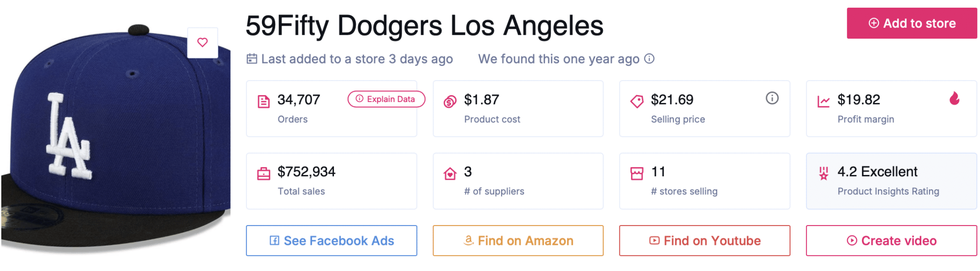Click the calendar icon by 'Last added'

(252, 58)
